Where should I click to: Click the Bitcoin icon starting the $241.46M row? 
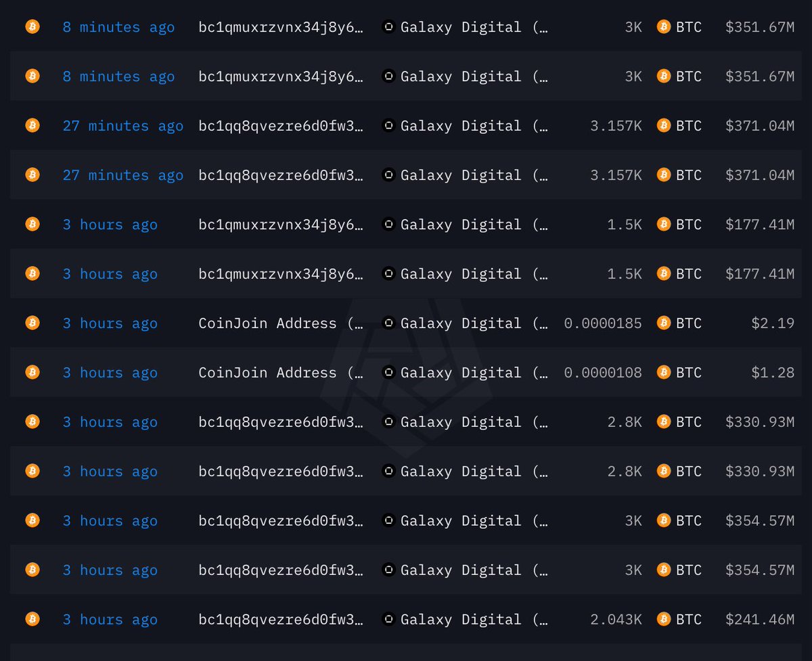(x=32, y=620)
